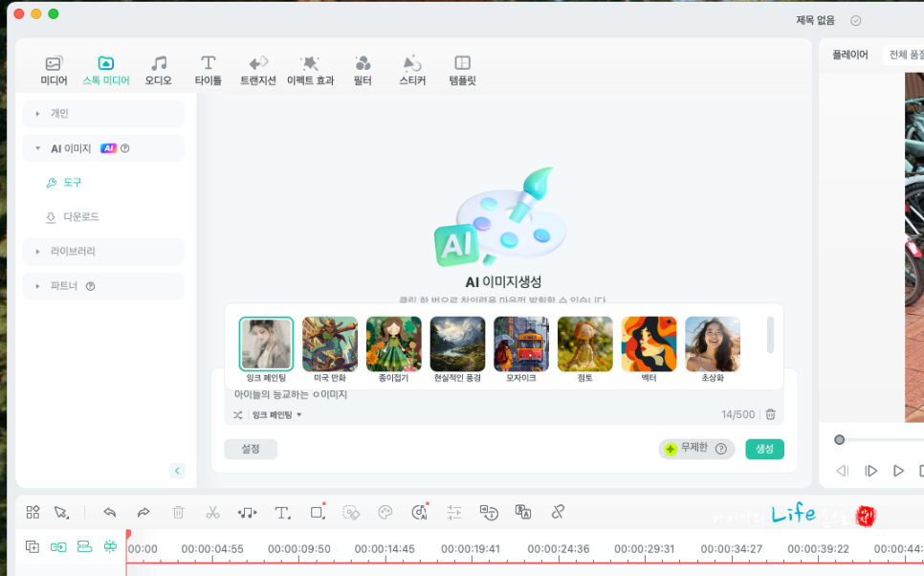The width and height of the screenshot is (924, 576).
Task: Open the 타이틀 tab
Action: point(208,70)
